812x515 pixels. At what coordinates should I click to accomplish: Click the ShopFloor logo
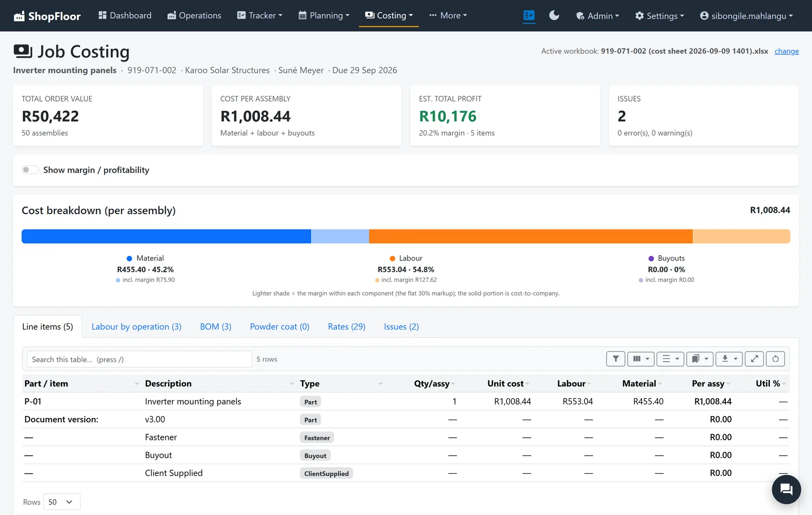click(x=47, y=16)
